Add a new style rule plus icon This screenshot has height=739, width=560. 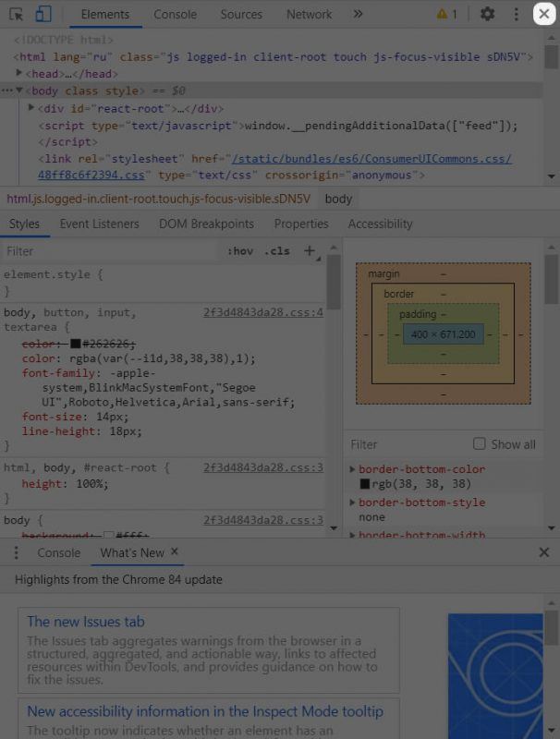pos(310,250)
